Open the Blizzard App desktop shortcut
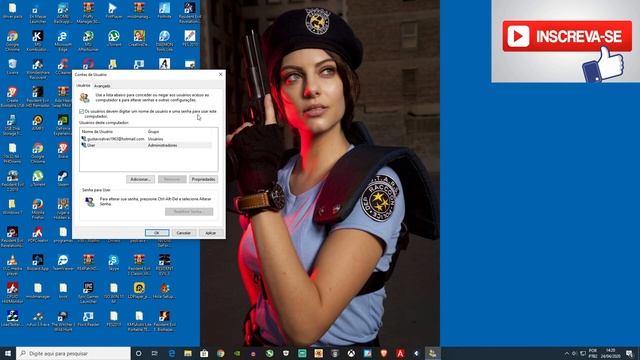 pos(38,262)
